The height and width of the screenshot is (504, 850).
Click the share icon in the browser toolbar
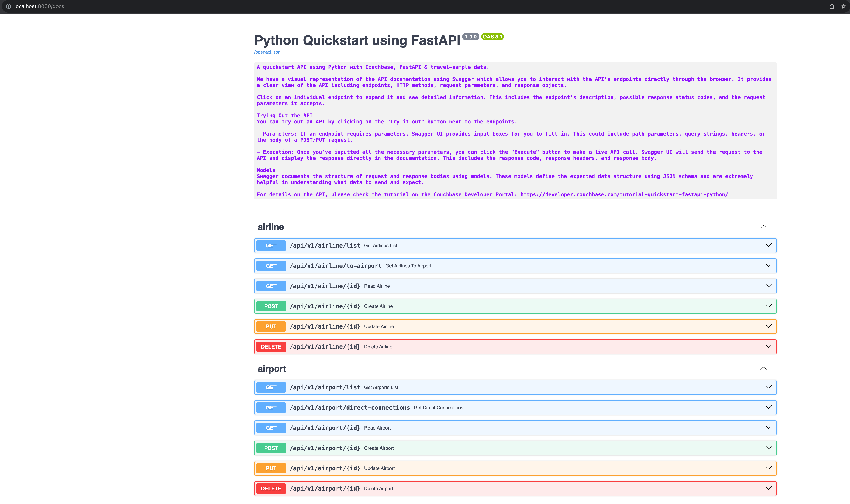pyautogui.click(x=832, y=6)
